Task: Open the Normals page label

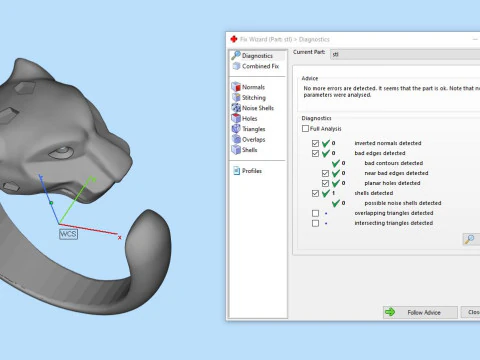Action: (x=253, y=87)
